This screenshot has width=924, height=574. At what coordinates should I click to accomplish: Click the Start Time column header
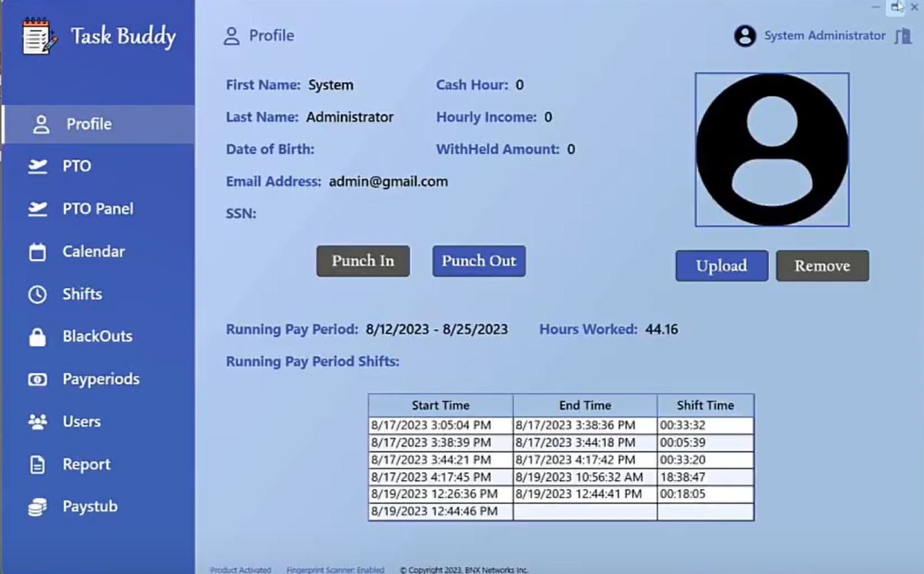point(440,406)
